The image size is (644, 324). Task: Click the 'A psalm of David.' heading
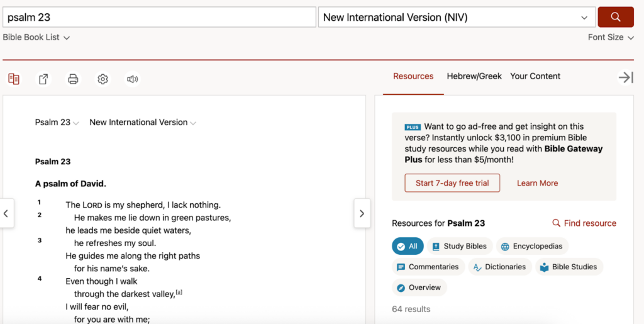(70, 184)
